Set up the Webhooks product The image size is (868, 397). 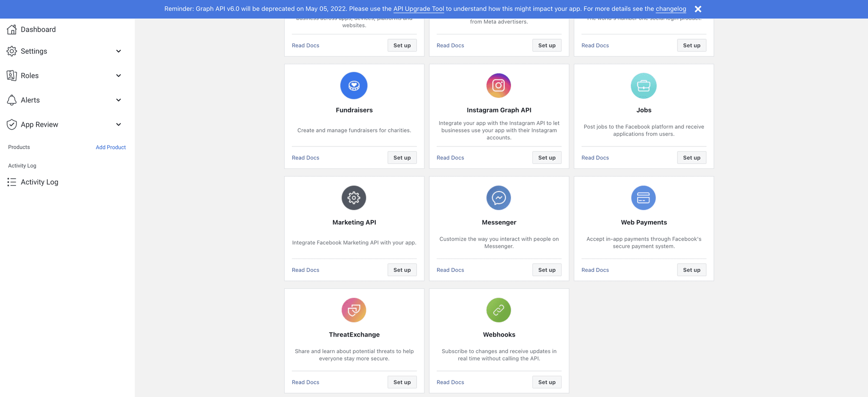tap(547, 382)
